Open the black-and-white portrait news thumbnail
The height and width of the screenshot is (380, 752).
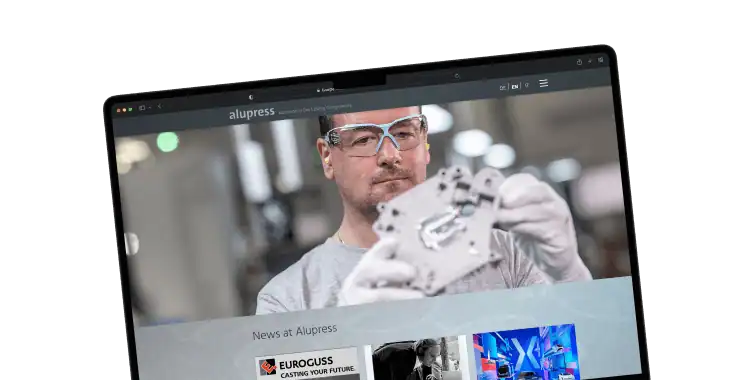pyautogui.click(x=415, y=359)
